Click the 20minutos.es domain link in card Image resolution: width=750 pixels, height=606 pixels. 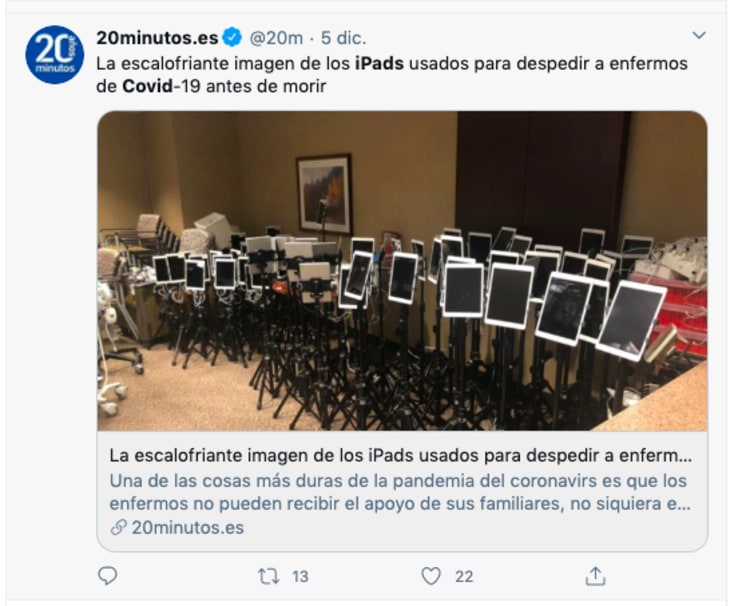click(x=188, y=528)
